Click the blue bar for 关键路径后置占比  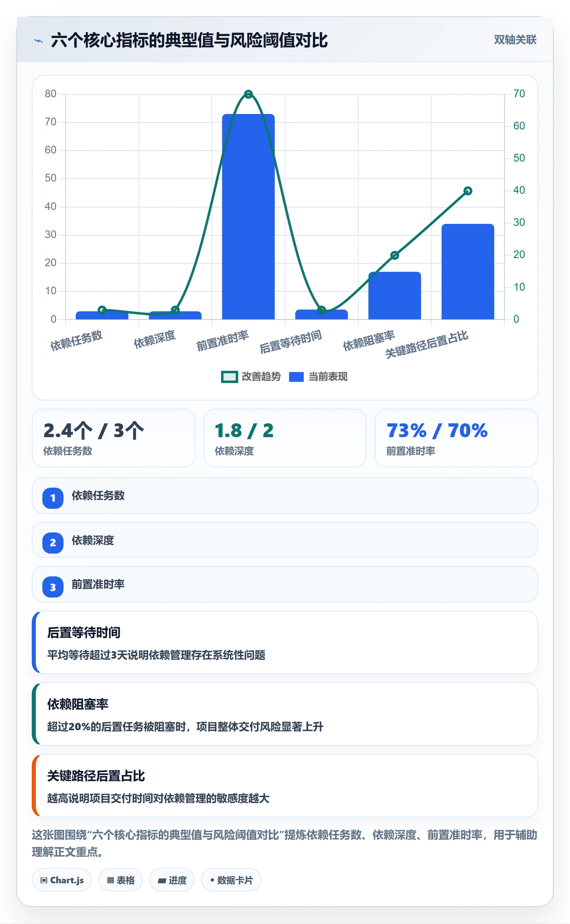point(468,272)
